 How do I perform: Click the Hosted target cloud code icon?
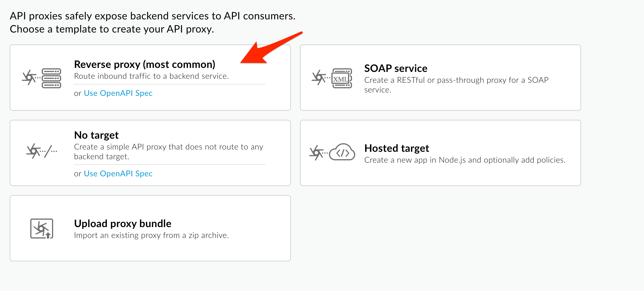pos(332,152)
